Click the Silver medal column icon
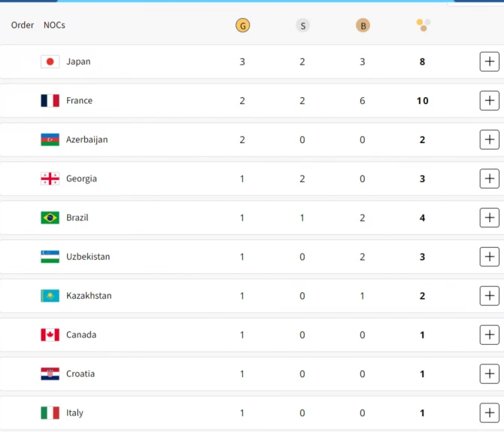 (x=302, y=26)
